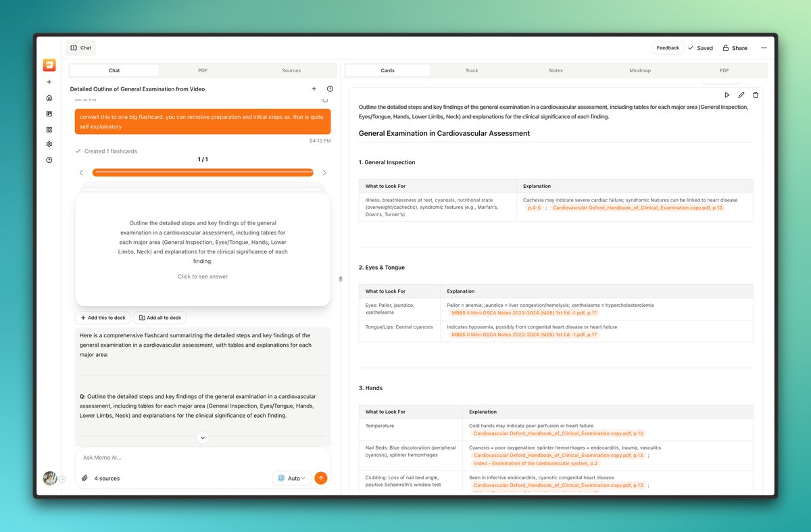Click heading 'General Examination in Cardiovascular Assessment'
Image resolution: width=811 pixels, height=532 pixels.
point(444,133)
